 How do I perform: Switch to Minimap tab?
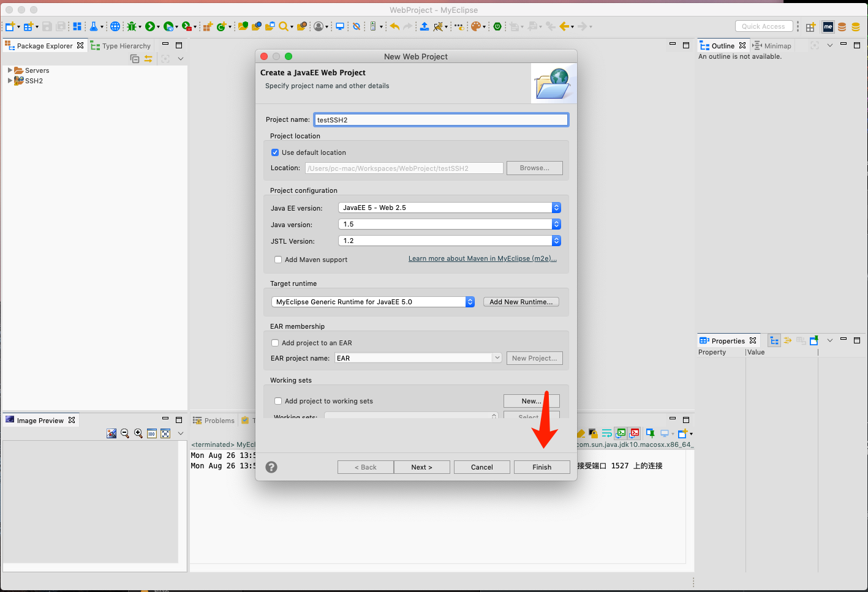point(772,46)
